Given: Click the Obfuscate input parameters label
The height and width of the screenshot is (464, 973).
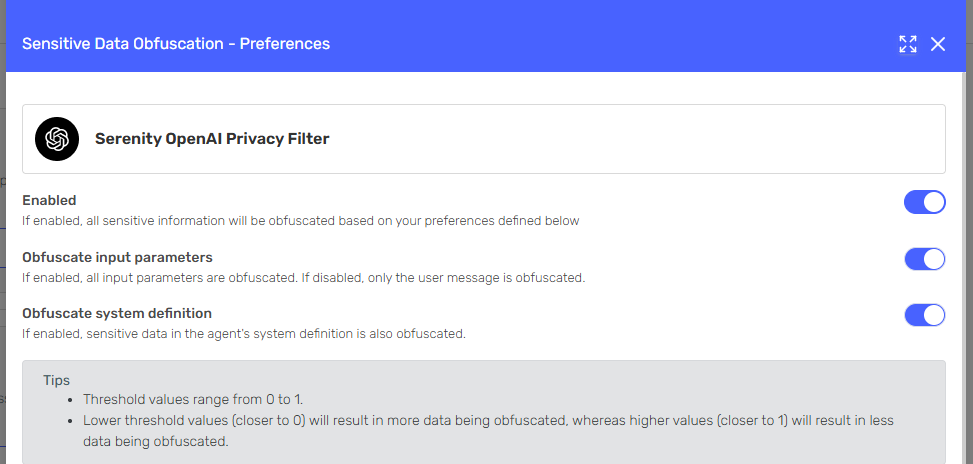Looking at the screenshot, I should click(x=117, y=257).
